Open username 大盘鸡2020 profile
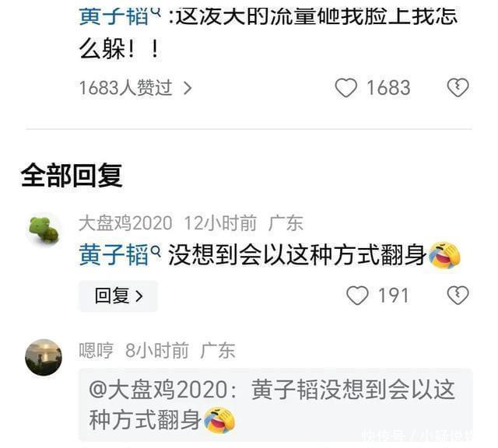 [126, 223]
